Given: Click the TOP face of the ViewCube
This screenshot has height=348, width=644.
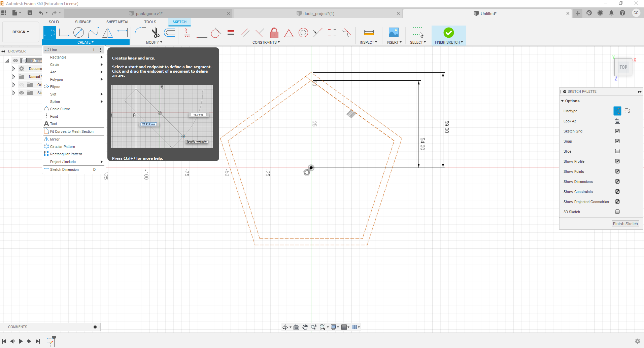Looking at the screenshot, I should click(x=623, y=67).
